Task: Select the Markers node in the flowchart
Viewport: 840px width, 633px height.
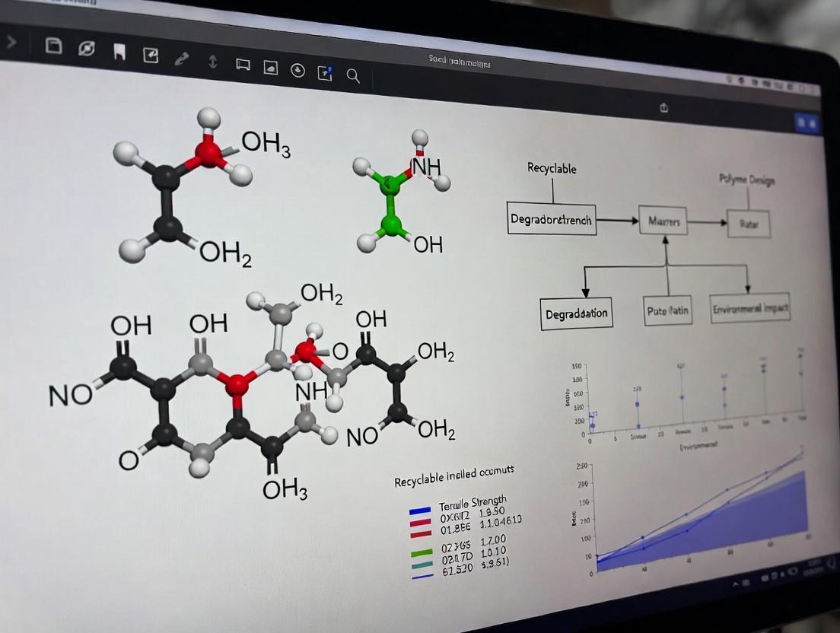Action: click(663, 221)
